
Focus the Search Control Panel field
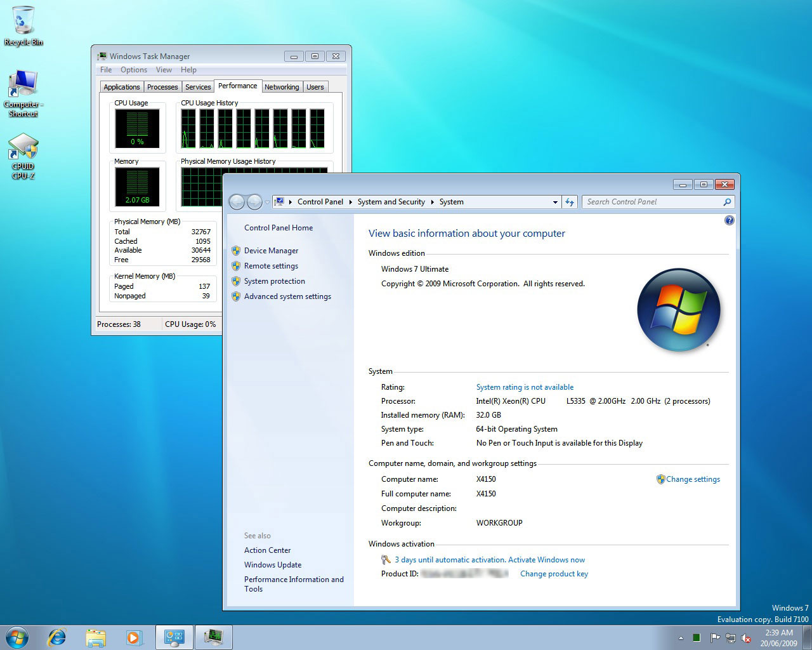652,202
